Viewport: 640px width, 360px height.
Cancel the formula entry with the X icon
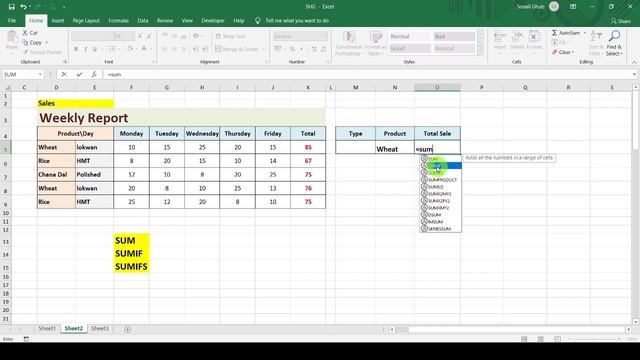[64, 74]
